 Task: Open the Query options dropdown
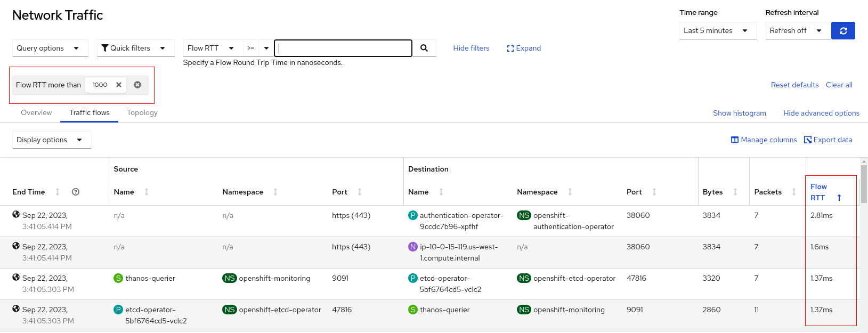pyautogui.click(x=48, y=48)
